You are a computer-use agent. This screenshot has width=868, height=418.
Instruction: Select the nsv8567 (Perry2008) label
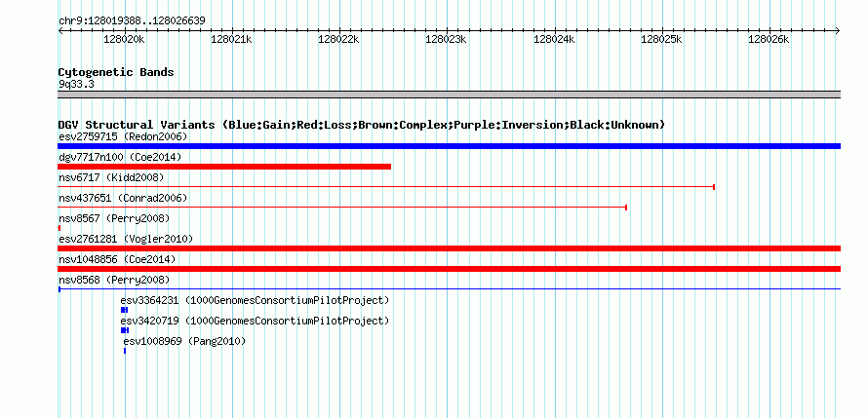click(114, 218)
